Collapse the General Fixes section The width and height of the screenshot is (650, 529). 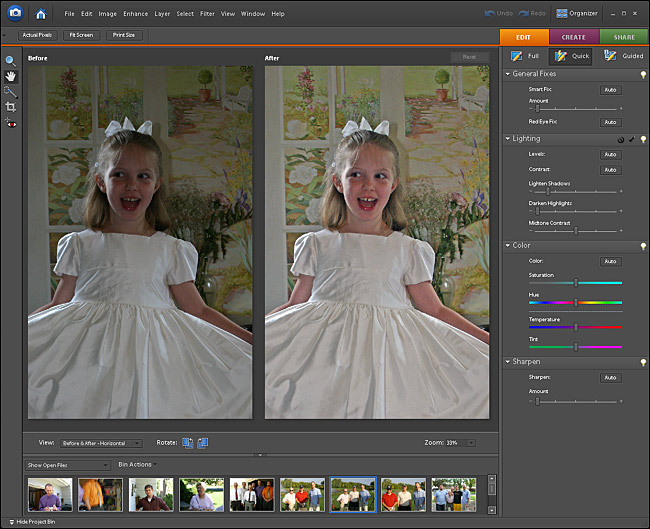(x=508, y=74)
